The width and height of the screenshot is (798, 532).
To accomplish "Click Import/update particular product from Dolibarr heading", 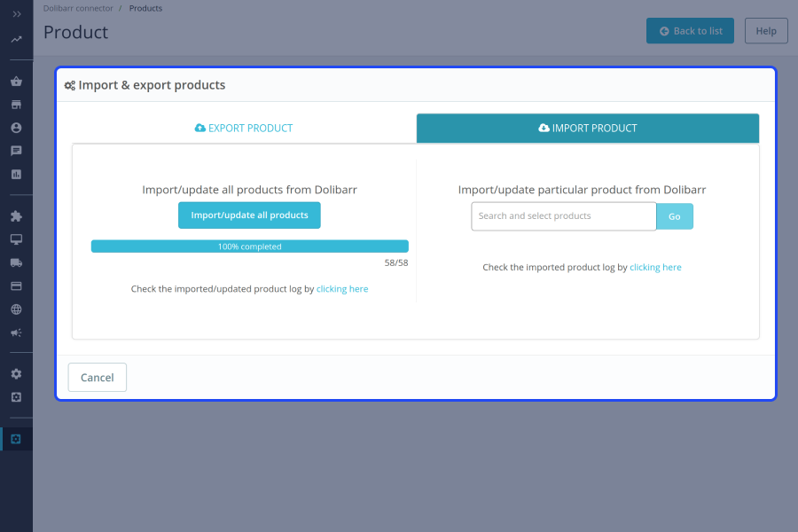I will [x=582, y=190].
